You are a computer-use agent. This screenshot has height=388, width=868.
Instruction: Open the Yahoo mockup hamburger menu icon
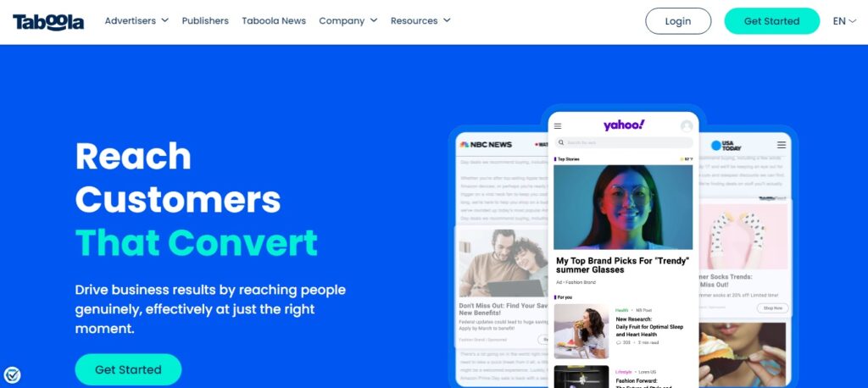[x=558, y=126]
